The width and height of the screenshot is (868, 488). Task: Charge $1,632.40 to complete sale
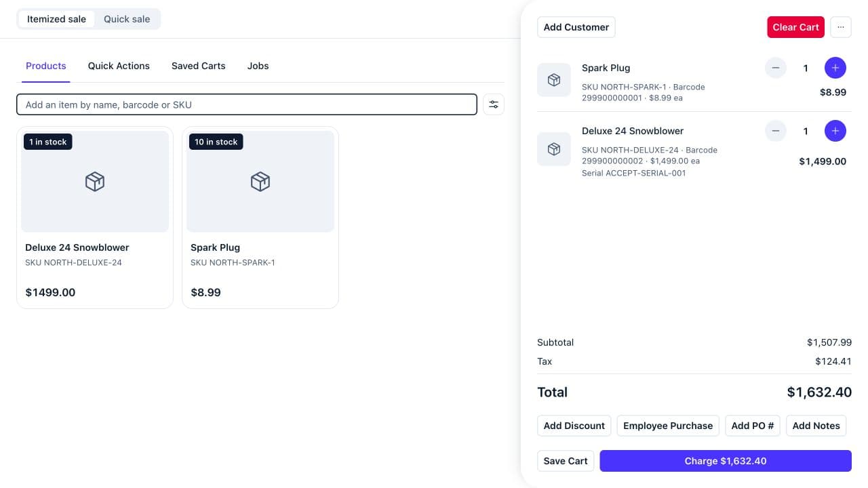[x=726, y=461]
